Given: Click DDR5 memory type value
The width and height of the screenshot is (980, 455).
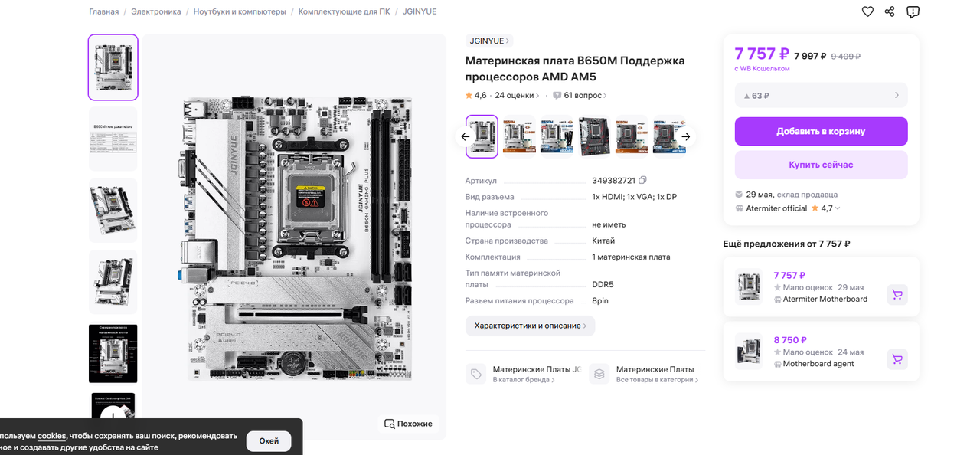Looking at the screenshot, I should pos(603,284).
